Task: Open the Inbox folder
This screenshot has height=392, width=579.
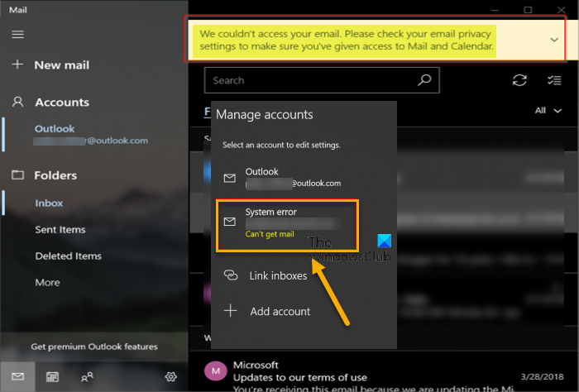Action: [x=49, y=203]
